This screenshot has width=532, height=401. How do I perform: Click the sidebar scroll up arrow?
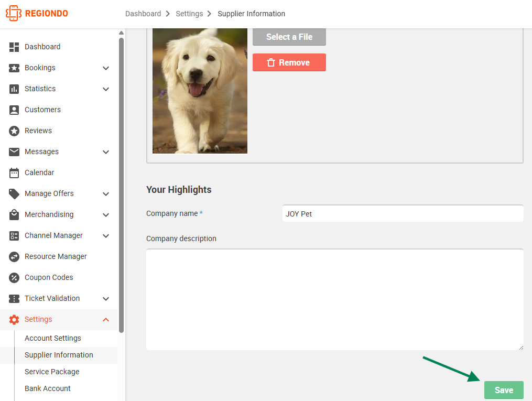pos(121,32)
